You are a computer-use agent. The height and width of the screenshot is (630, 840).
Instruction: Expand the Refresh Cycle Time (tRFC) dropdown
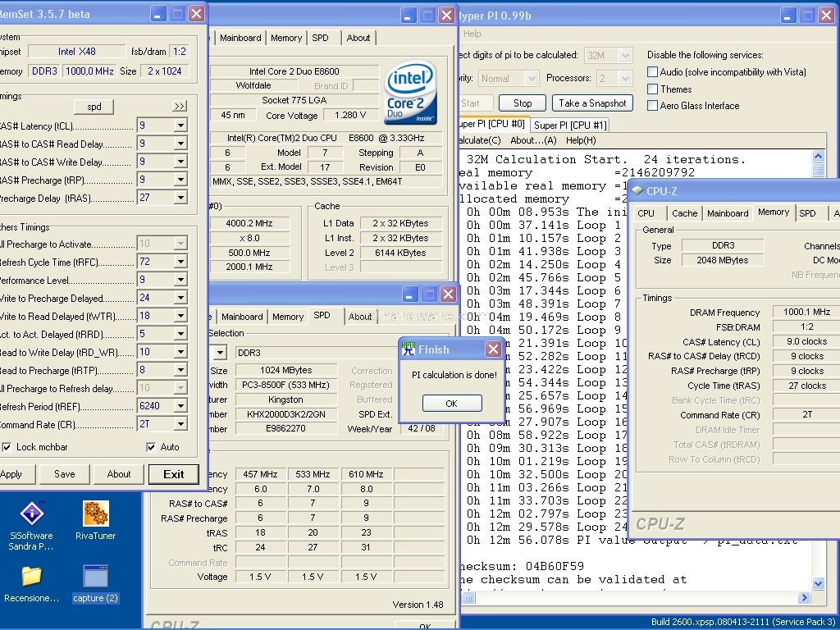pyautogui.click(x=180, y=262)
